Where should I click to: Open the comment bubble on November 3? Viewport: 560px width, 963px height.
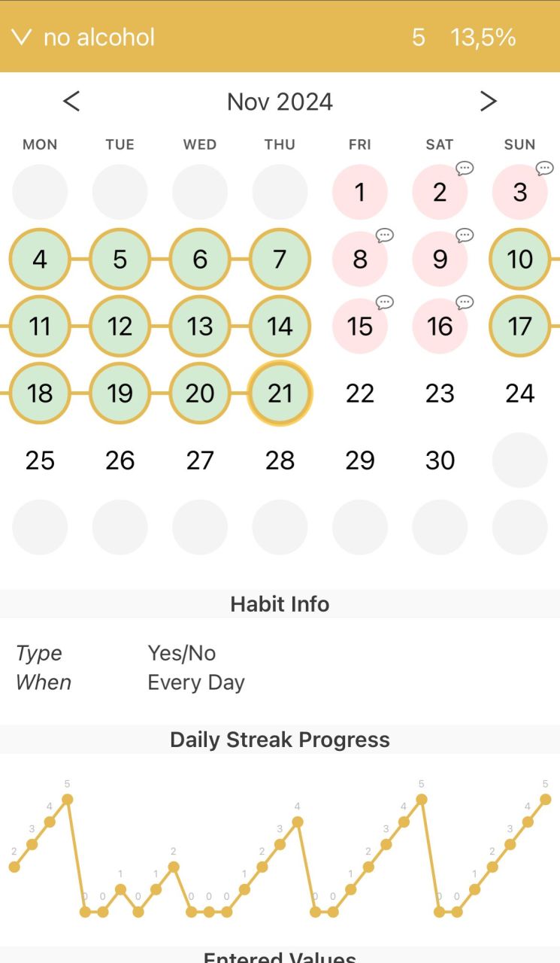tap(544, 169)
